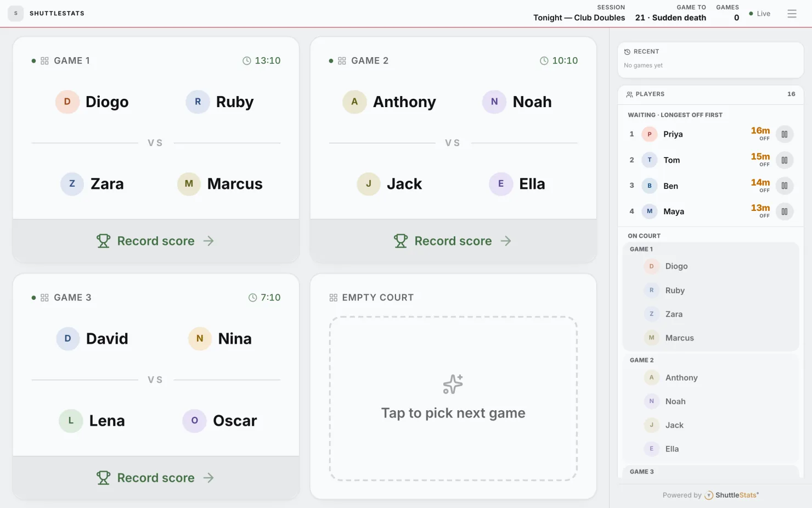Click Priya's avatar in the waiting list

coord(650,134)
